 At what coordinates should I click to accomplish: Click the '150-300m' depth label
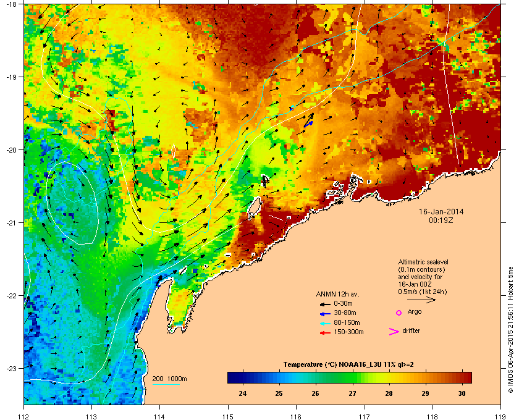[x=348, y=332]
